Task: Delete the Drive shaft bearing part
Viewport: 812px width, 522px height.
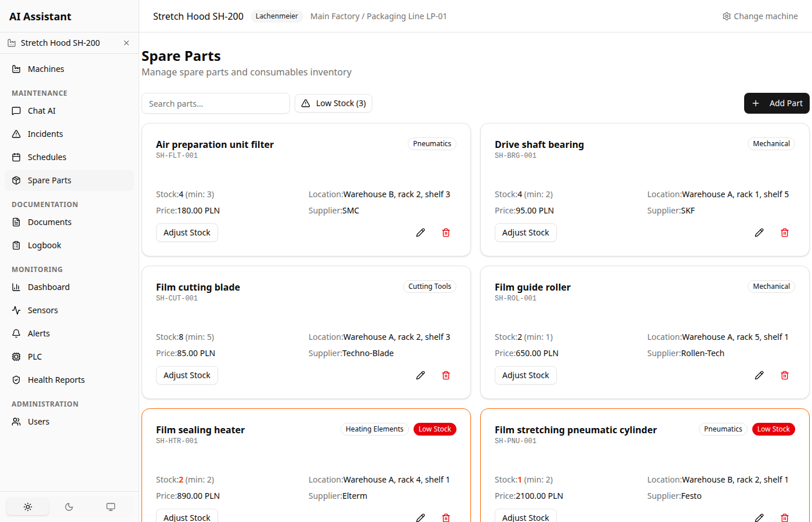Action: 785,232
